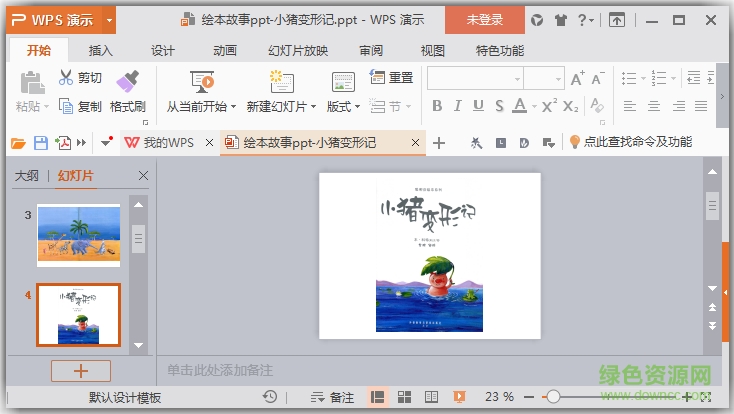Viewport: 734px width, 414px height.
Task: Click the export to PDF icon
Action: click(63, 143)
